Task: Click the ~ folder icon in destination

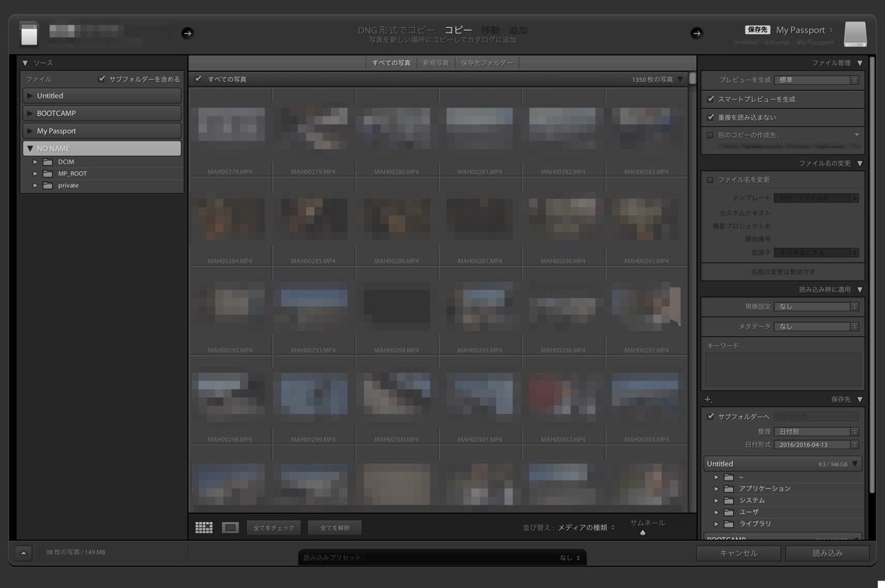Action: point(729,478)
